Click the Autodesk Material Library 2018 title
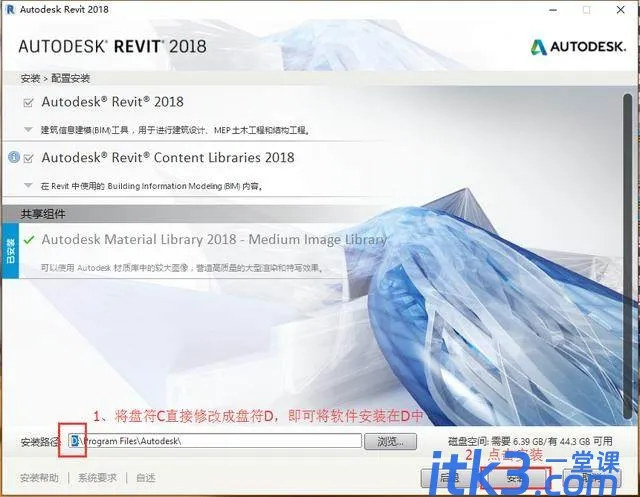640x497 pixels. click(x=214, y=240)
